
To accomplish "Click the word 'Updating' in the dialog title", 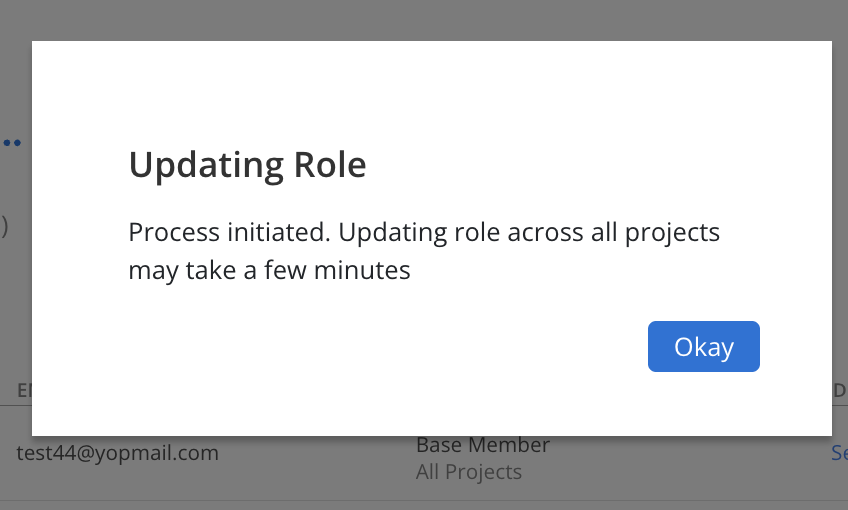I will coord(206,165).
